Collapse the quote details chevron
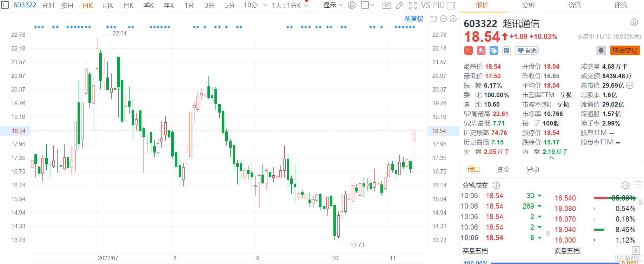Screen dimensions: 644x264 tap(551, 158)
